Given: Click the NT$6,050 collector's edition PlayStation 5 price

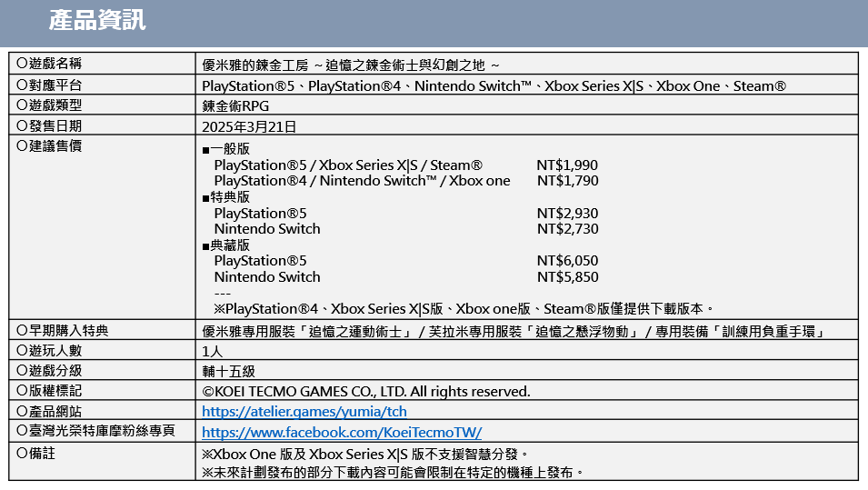Looking at the screenshot, I should pos(567,261).
